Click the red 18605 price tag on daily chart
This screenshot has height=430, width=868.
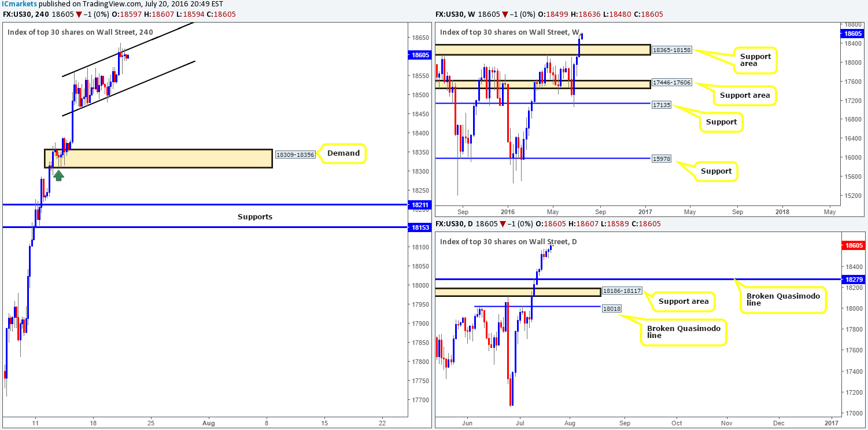(x=852, y=246)
